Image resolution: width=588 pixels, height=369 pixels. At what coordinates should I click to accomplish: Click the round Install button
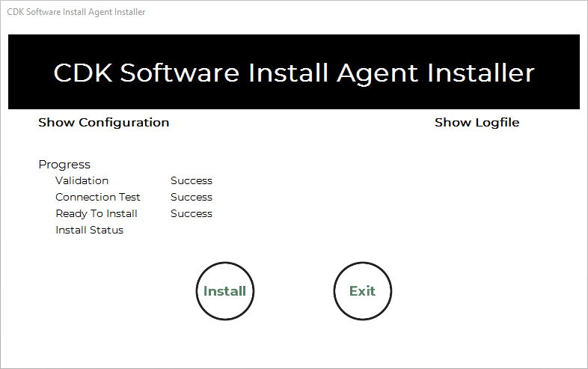click(225, 291)
